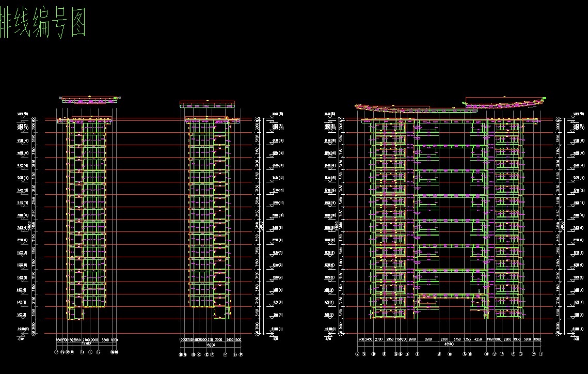This screenshot has width=588, height=374.
Task: Select the 3800 dimension under the leftmost elevation
Action: coord(105,340)
